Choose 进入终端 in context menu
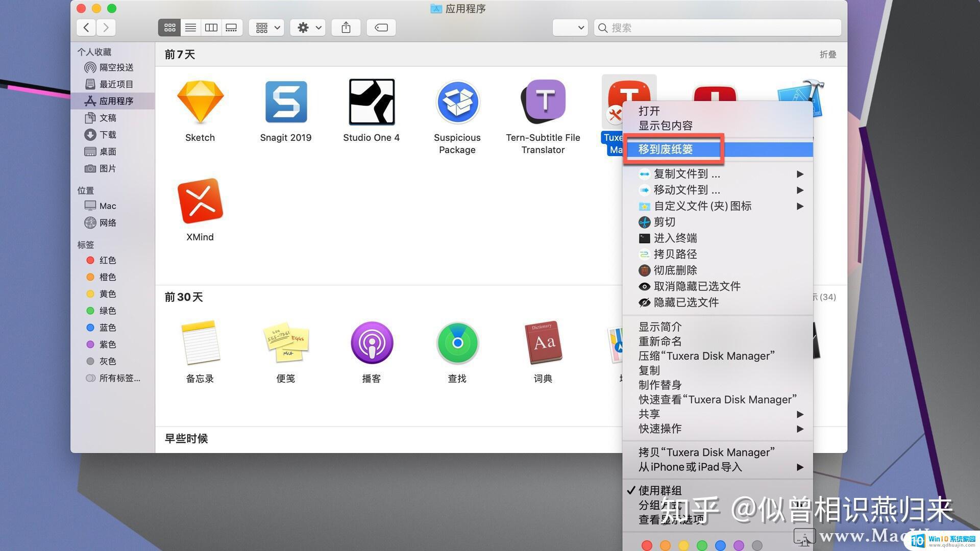980x551 pixels. (718, 238)
